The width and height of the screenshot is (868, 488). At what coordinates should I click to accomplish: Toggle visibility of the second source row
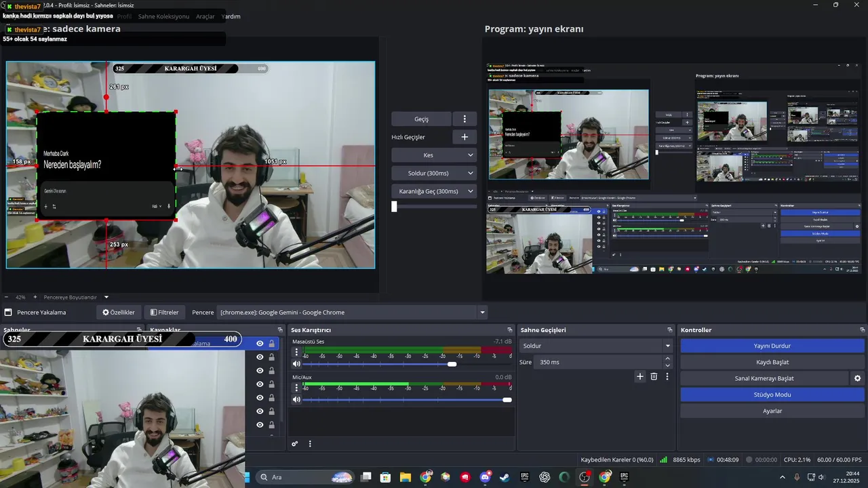point(260,357)
